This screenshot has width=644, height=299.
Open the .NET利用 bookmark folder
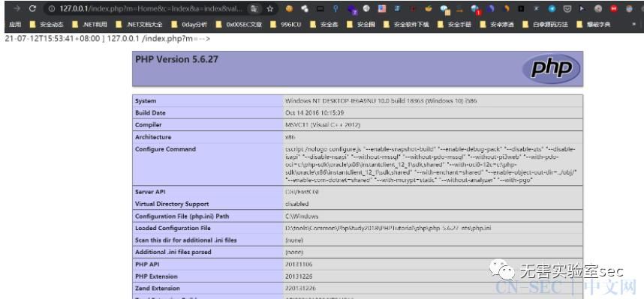pyautogui.click(x=89, y=25)
